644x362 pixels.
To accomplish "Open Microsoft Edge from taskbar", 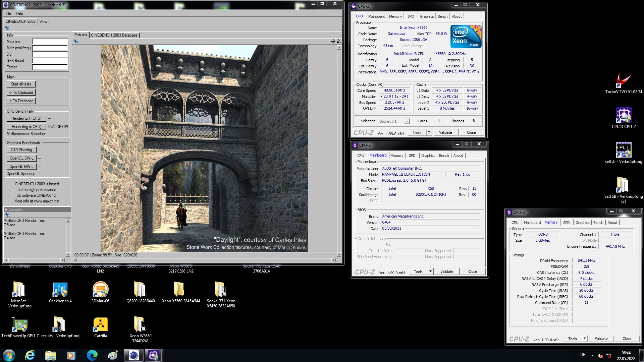I will point(92,355).
